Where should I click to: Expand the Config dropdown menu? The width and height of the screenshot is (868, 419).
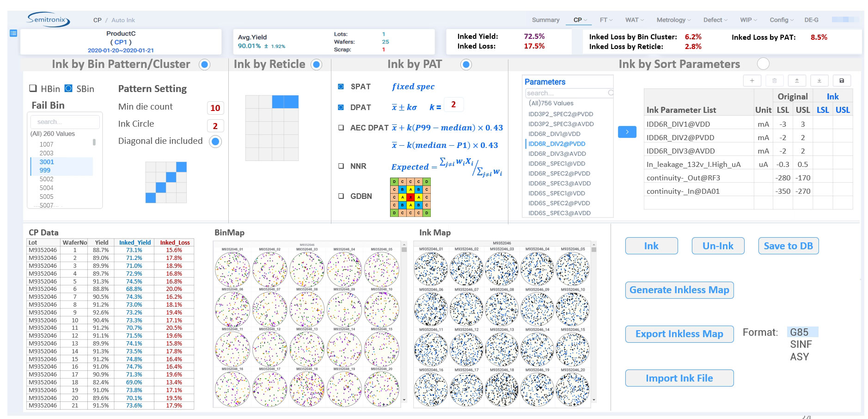coord(781,20)
